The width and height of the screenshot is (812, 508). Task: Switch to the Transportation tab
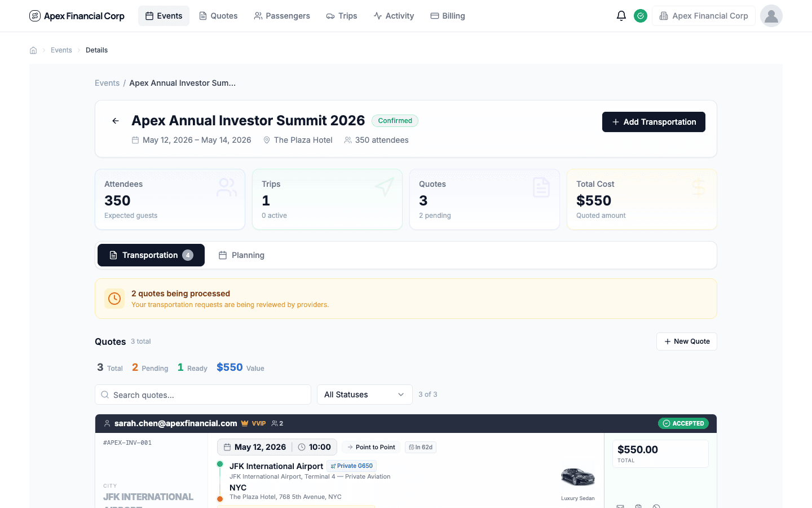[151, 255]
